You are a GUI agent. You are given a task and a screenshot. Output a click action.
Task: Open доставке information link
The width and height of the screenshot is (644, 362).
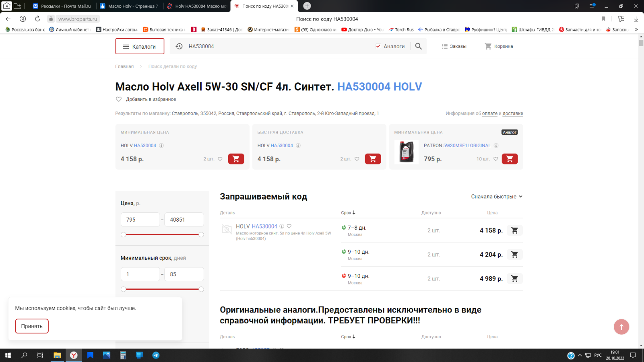pyautogui.click(x=513, y=113)
